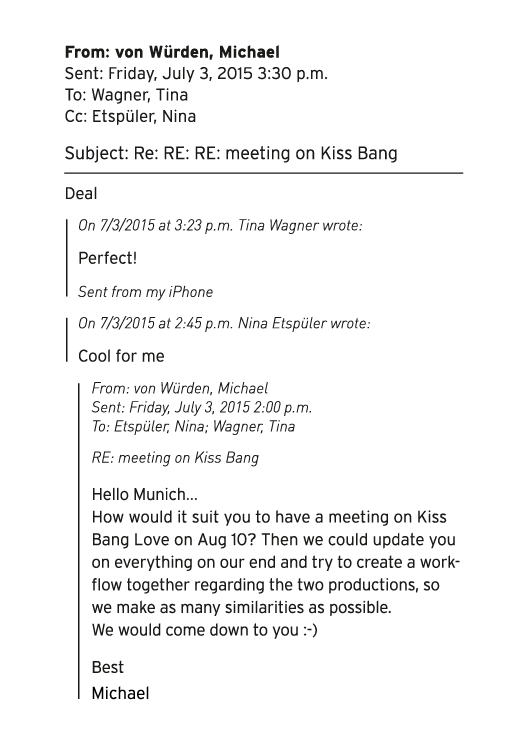Image resolution: width=525 pixels, height=745 pixels.
Task: Click the greeting Hello Munich...
Action: point(144,494)
